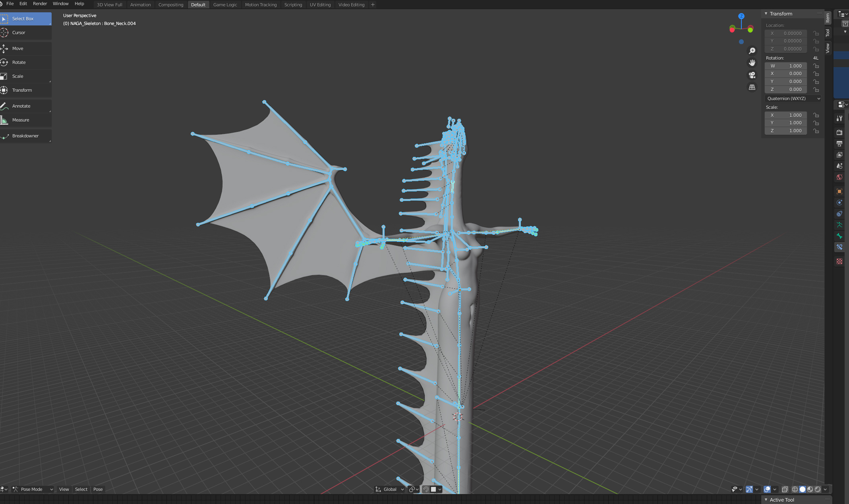Viewport: 849px width, 504px height.
Task: Switch to orthographic/perspective grid icon
Action: pyautogui.click(x=752, y=87)
